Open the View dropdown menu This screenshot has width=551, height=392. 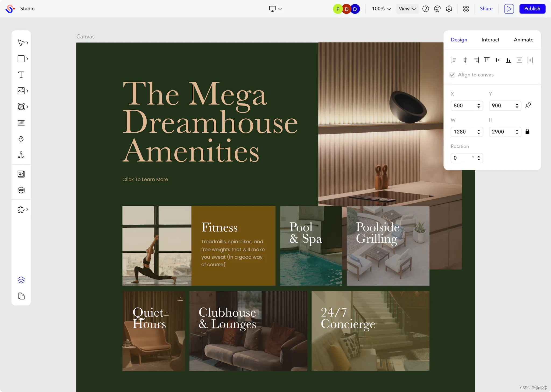coord(407,9)
